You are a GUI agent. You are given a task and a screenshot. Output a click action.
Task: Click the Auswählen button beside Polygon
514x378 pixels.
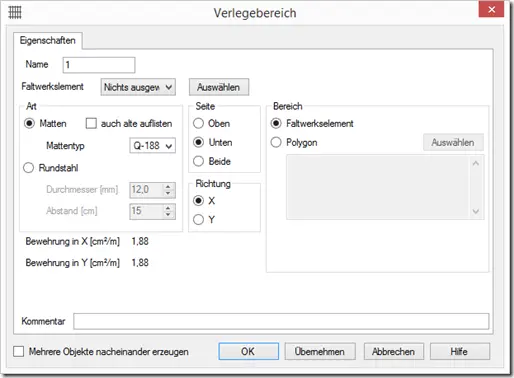(453, 142)
